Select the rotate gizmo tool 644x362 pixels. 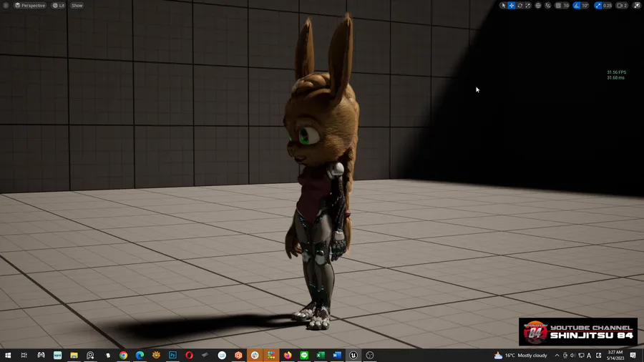point(520,5)
